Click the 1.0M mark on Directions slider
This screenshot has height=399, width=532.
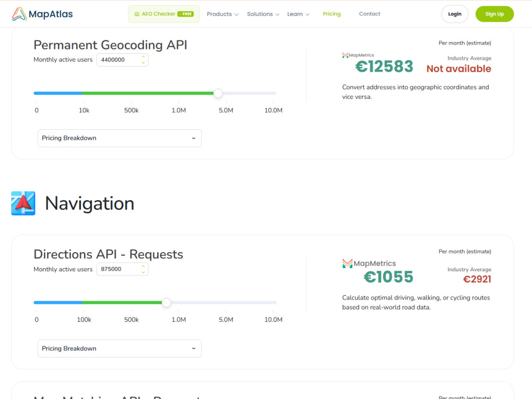click(178, 320)
